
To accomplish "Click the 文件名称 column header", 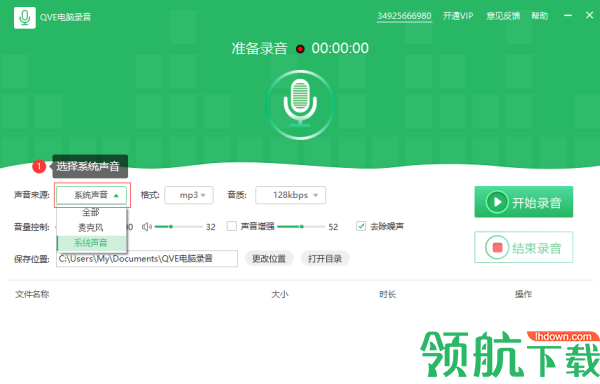I will click(x=32, y=294).
